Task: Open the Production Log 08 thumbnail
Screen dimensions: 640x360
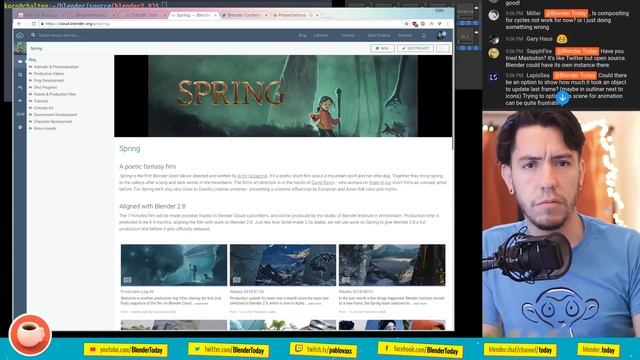Action: (174, 265)
